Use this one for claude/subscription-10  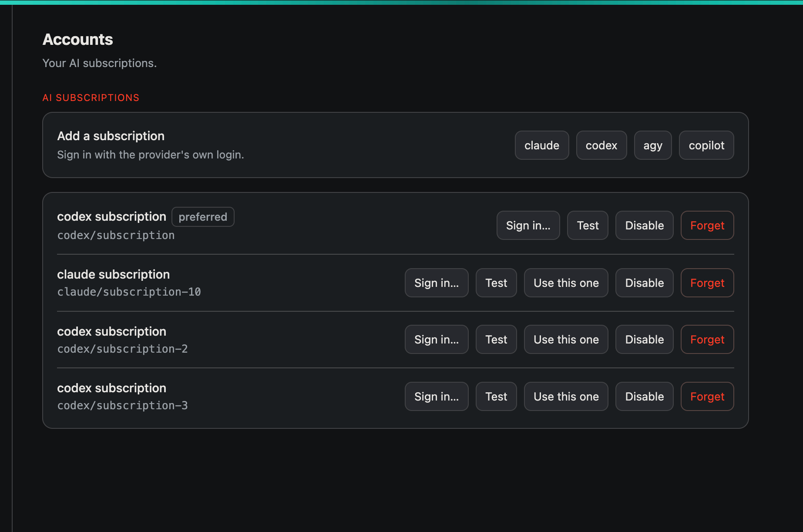pyautogui.click(x=566, y=283)
